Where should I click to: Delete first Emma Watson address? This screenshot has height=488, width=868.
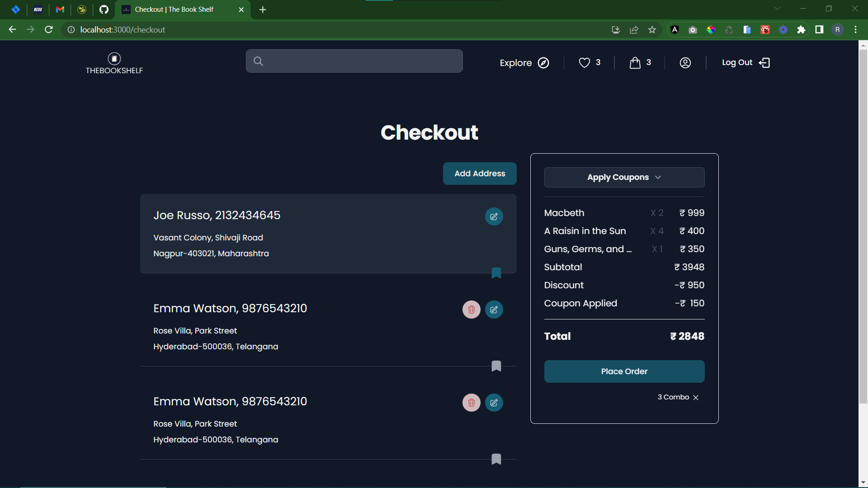(x=472, y=310)
